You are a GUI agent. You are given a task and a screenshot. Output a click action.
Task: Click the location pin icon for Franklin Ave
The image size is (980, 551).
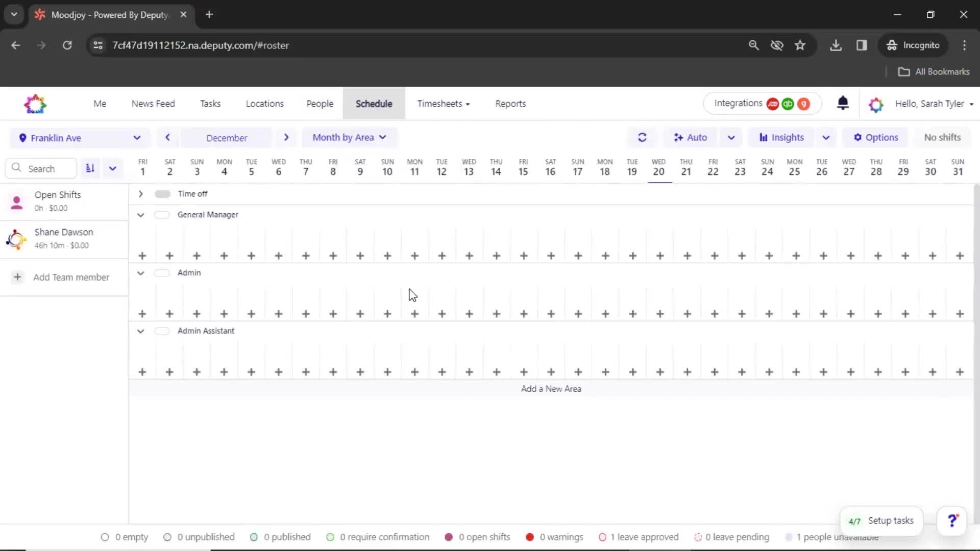click(x=23, y=137)
